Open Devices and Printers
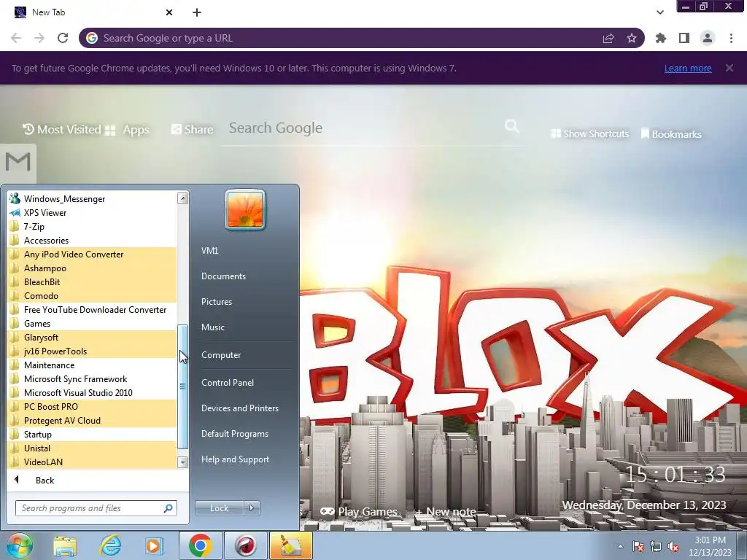Viewport: 747px width, 560px height. [x=239, y=408]
